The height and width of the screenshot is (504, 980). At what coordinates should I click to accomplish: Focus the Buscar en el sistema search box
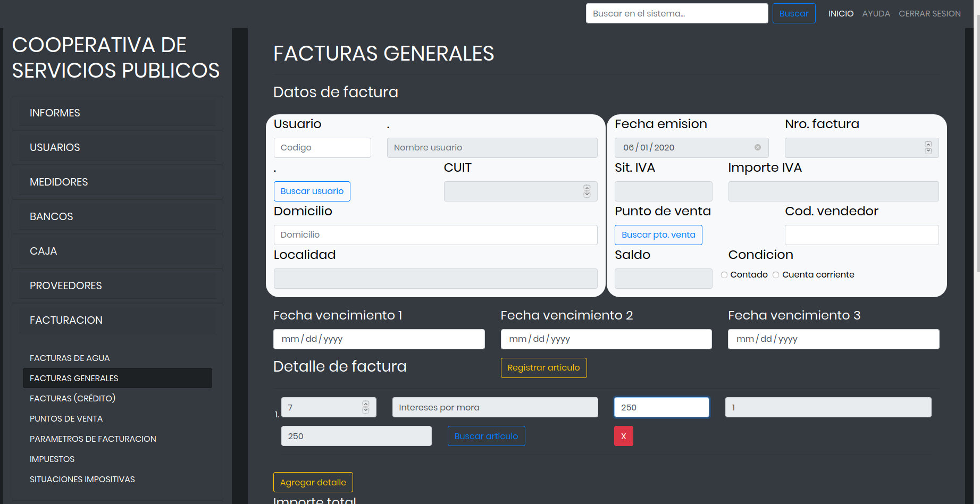tap(677, 13)
